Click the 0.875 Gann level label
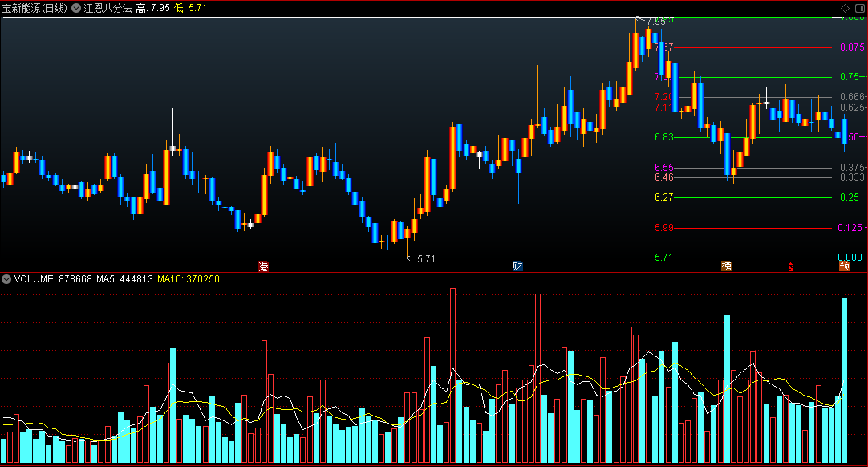868x467 pixels. pos(853,47)
